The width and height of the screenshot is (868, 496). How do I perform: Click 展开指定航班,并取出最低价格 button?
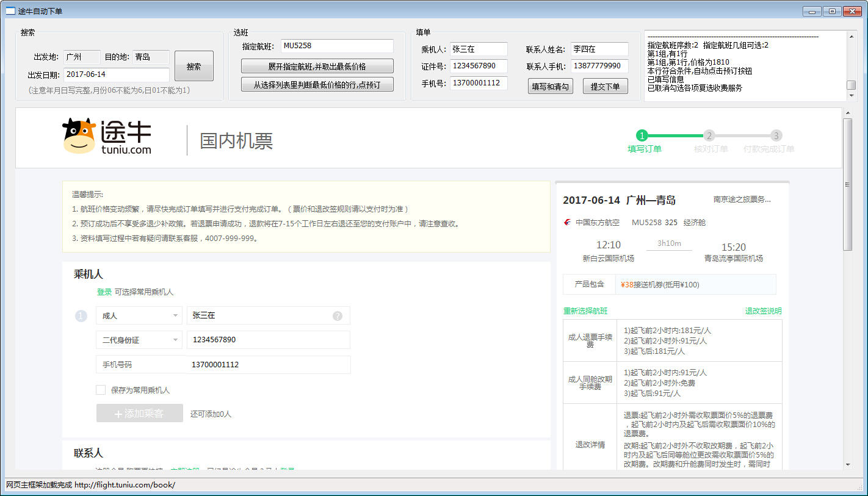[x=317, y=66]
